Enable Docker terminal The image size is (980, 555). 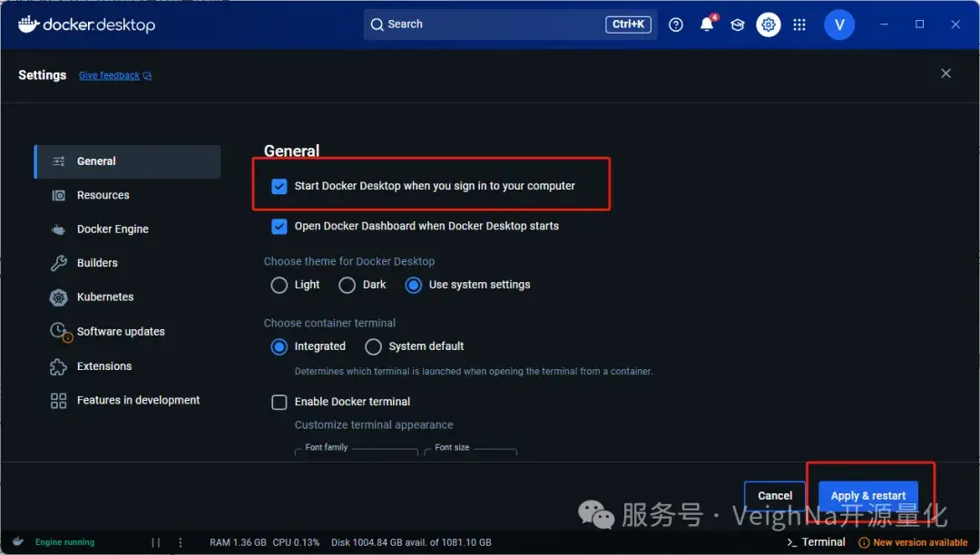coord(279,402)
